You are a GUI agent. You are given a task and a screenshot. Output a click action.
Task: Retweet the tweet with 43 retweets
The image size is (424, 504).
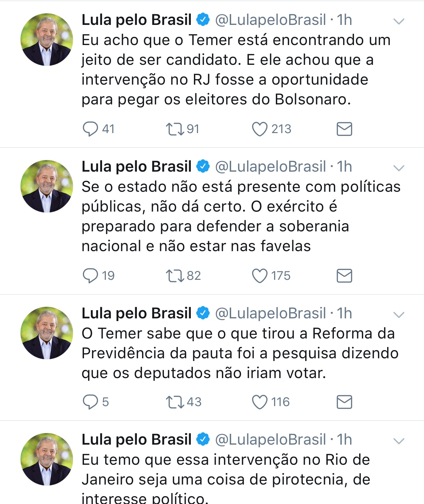pyautogui.click(x=175, y=402)
